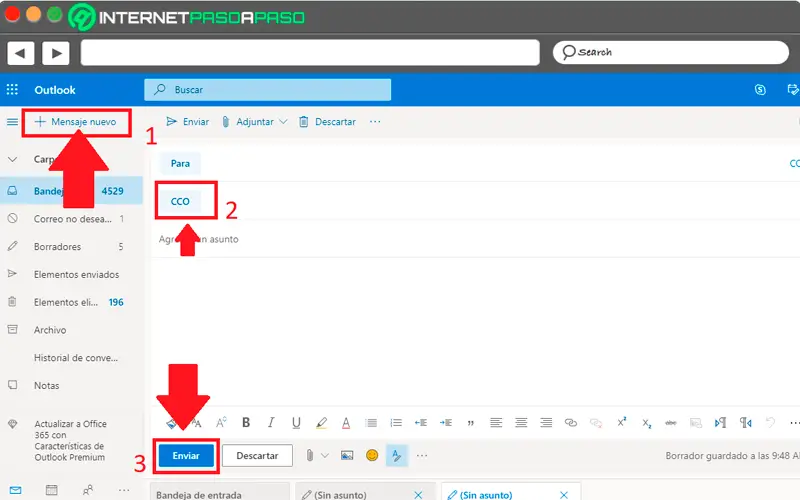Collapse the Carpetas folder section
This screenshot has width=800, height=500.
(x=13, y=159)
